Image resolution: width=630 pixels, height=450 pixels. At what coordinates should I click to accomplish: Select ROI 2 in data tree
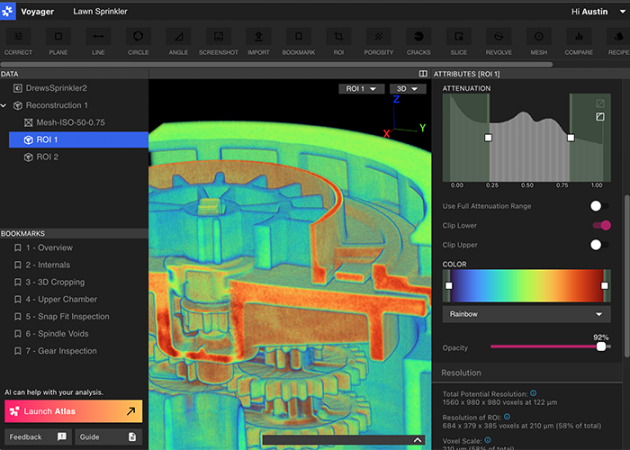(x=47, y=157)
